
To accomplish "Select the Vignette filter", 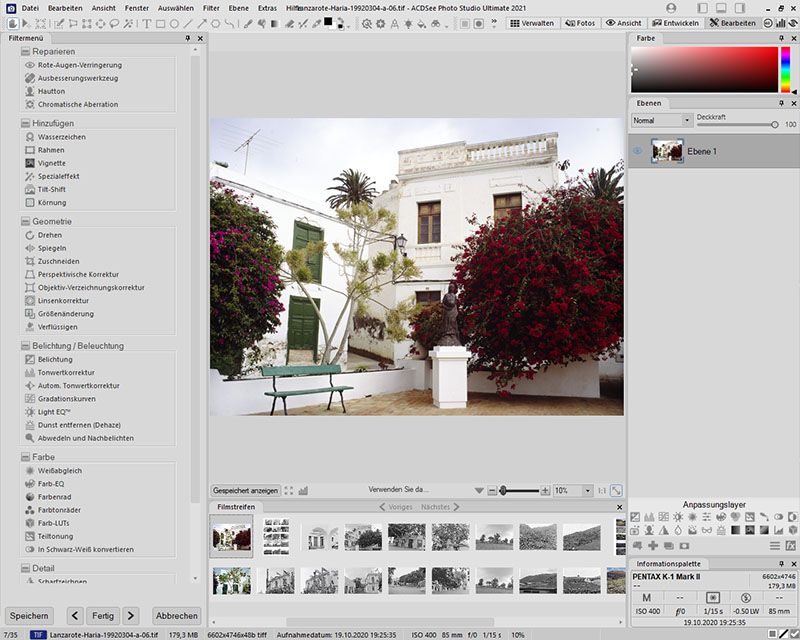I will coord(52,163).
